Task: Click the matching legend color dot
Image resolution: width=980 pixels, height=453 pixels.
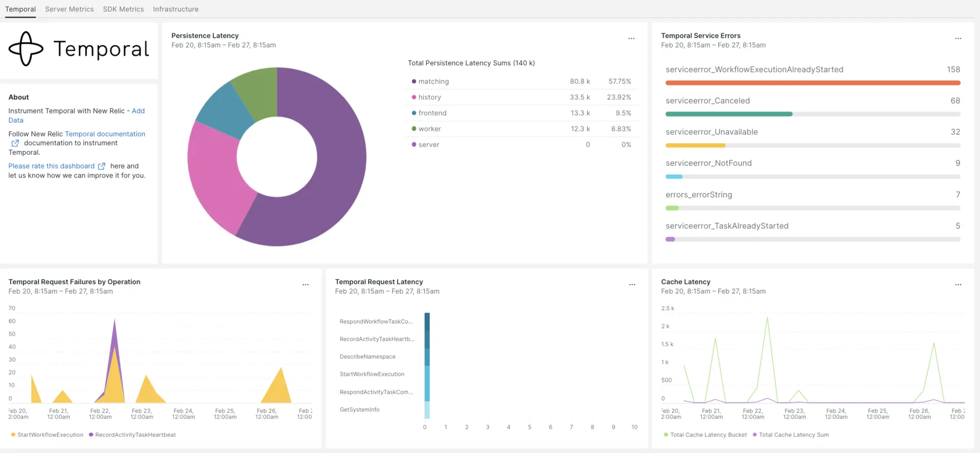Action: 414,82
